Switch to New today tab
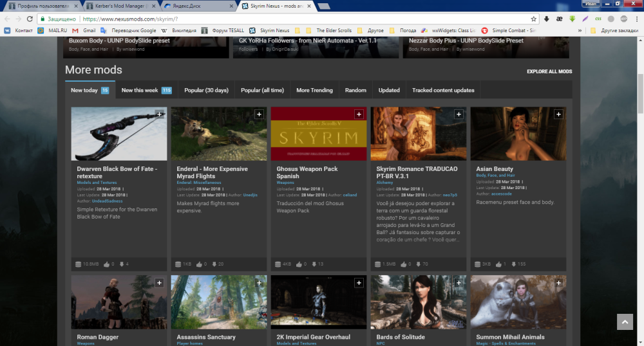The image size is (644, 346). pyautogui.click(x=90, y=90)
